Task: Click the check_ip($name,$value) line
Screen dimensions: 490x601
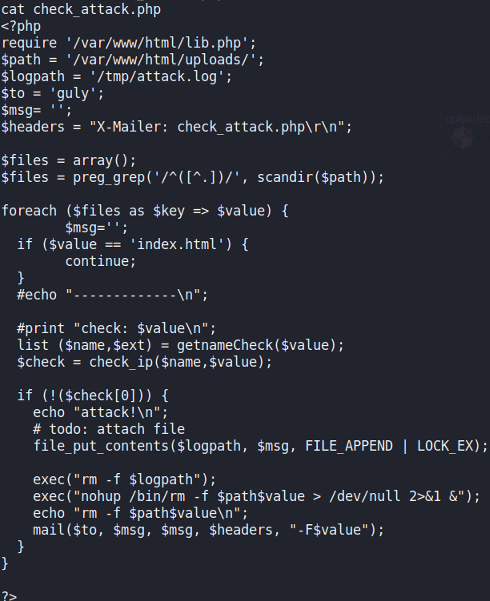Action: click(145, 362)
